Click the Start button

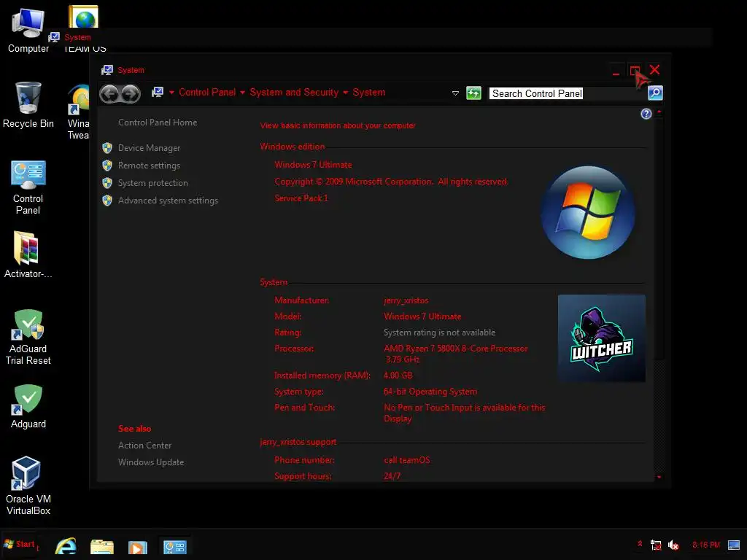point(20,544)
